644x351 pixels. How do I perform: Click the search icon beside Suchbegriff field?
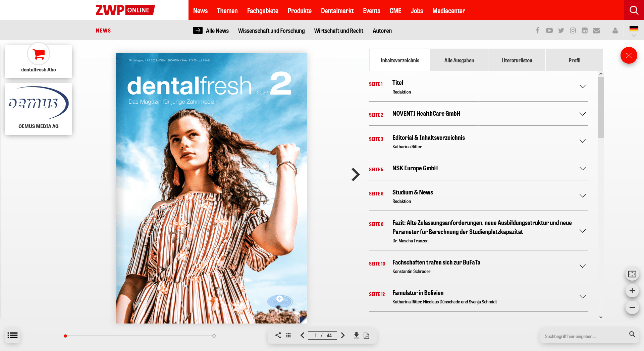(x=632, y=334)
